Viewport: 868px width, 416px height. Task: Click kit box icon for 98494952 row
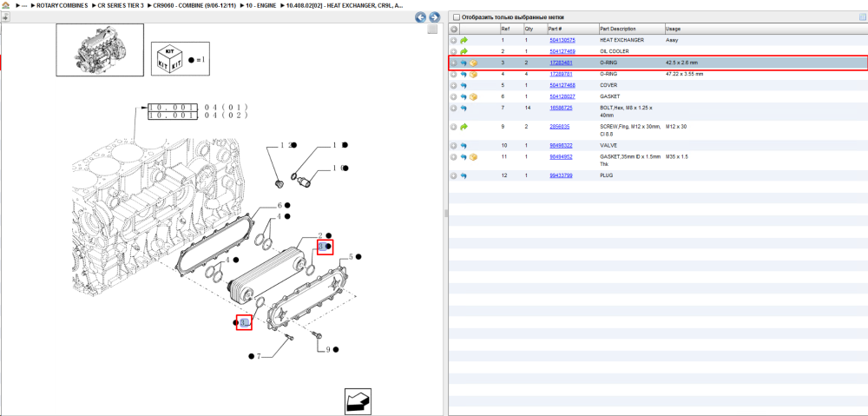[x=473, y=157]
